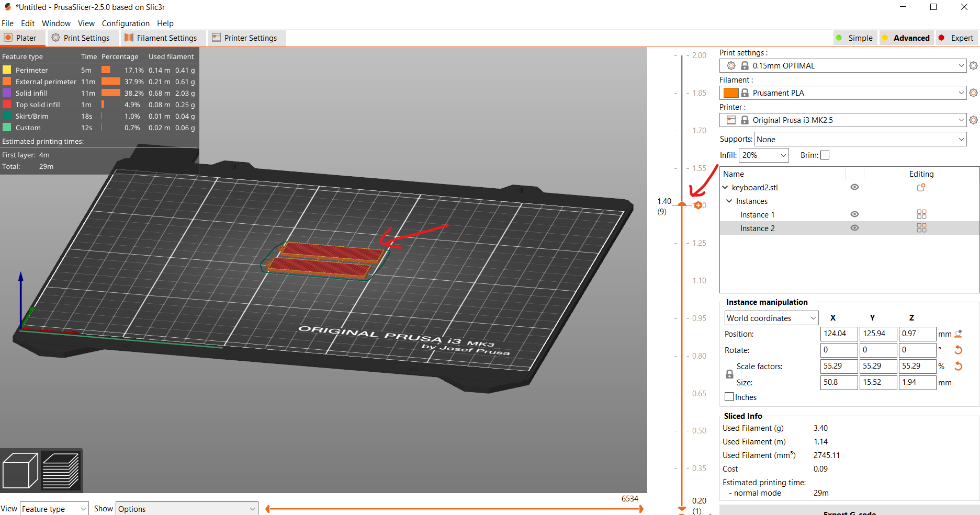Viewport: 980px width, 515px height.
Task: Click the Size Z field
Action: pos(917,382)
